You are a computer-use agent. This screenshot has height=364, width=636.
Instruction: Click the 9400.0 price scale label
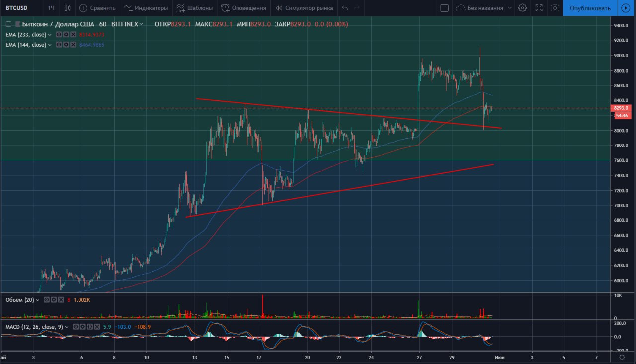(622, 26)
